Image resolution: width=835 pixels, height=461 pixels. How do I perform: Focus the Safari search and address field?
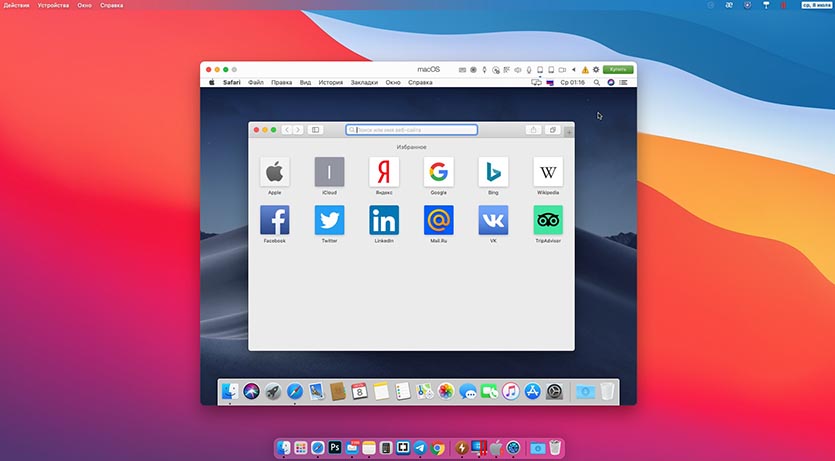click(x=412, y=130)
